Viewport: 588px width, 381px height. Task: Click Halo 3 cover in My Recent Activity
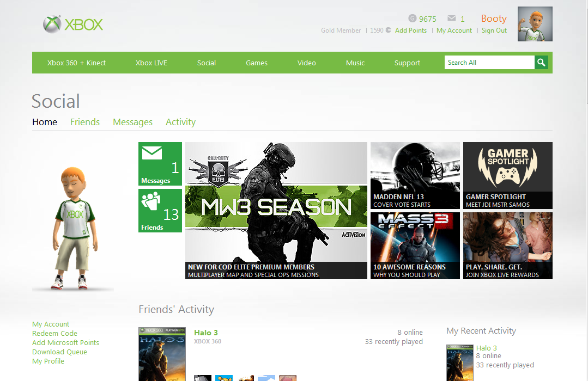[x=460, y=362]
